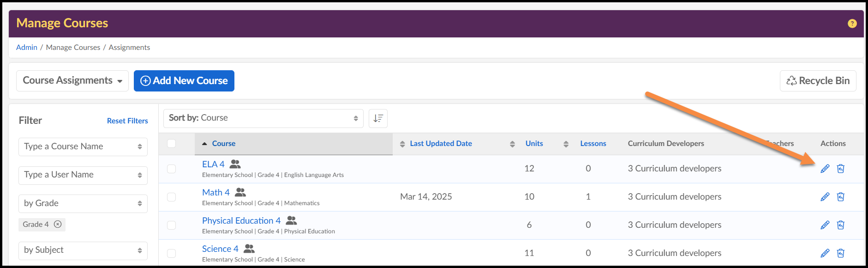Click the trash icon for Science 4
The height and width of the screenshot is (268, 868).
tap(841, 253)
